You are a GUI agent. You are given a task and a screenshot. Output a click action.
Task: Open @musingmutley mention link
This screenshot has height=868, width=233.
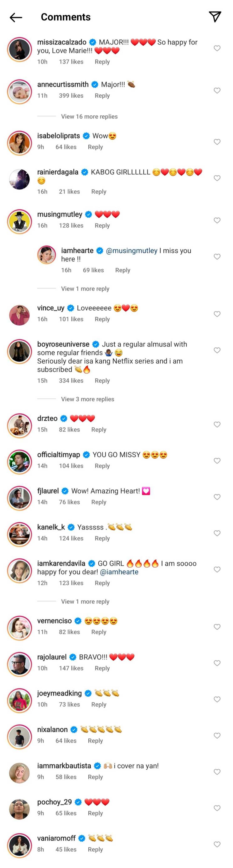[132, 251]
